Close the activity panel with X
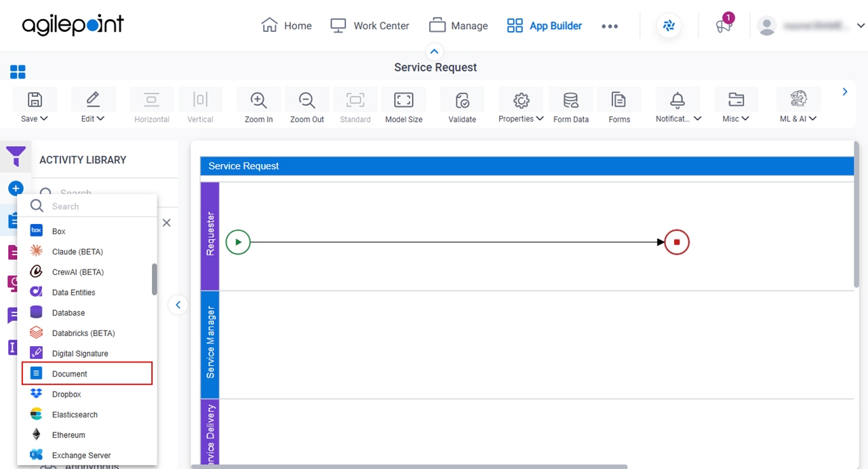The width and height of the screenshot is (868, 469). pyautogui.click(x=166, y=223)
